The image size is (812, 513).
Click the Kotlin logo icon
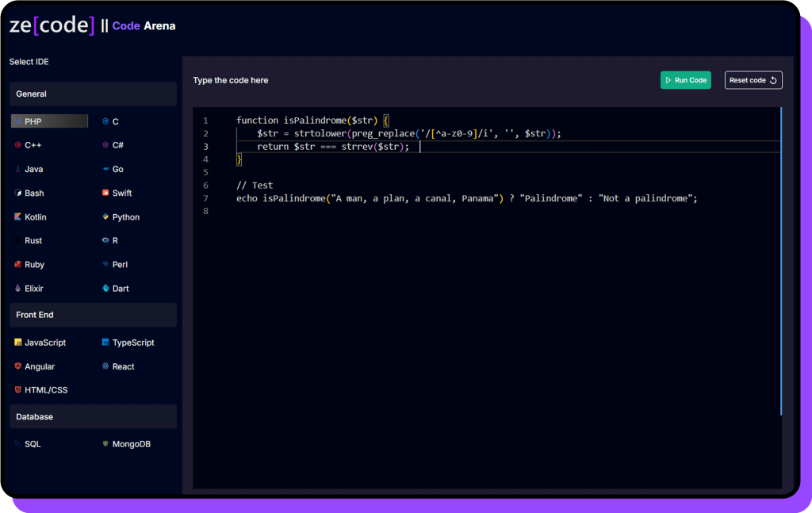[x=17, y=217]
